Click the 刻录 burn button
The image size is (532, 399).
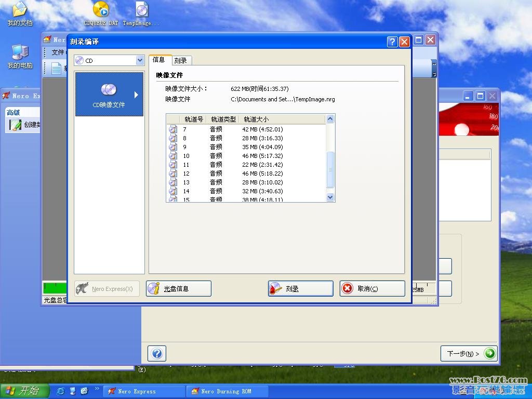301,289
